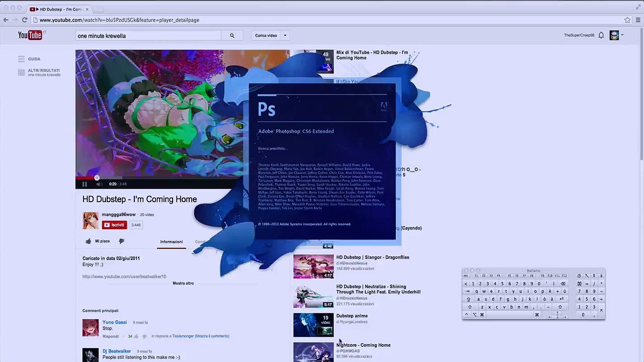The height and width of the screenshot is (362, 644).
Task: Reply with Rispondi under Yuno Gasai
Action: [111, 336]
